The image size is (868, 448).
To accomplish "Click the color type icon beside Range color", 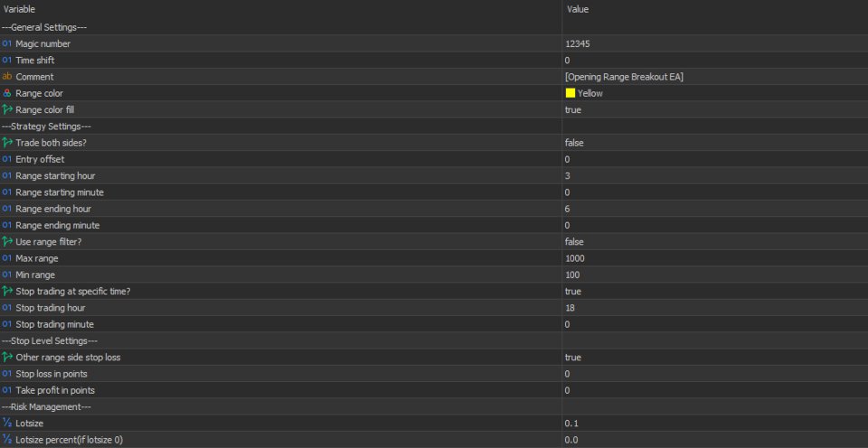I will pos(6,93).
